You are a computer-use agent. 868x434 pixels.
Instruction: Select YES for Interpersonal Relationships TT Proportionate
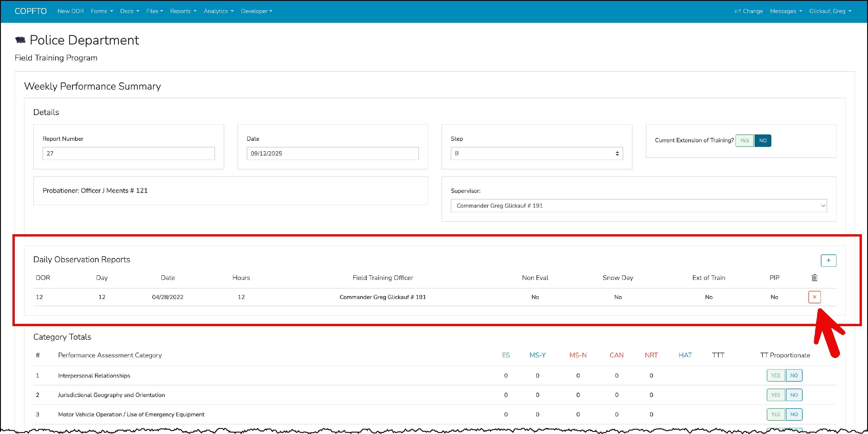pyautogui.click(x=775, y=375)
